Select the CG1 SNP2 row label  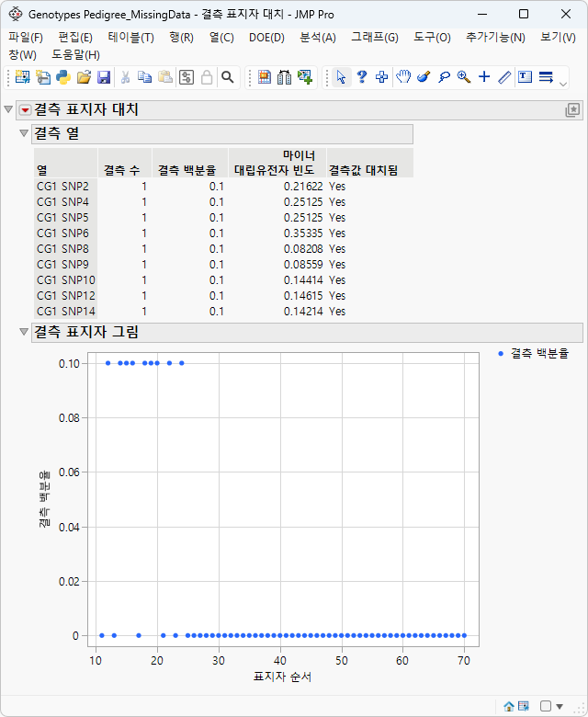(x=62, y=187)
